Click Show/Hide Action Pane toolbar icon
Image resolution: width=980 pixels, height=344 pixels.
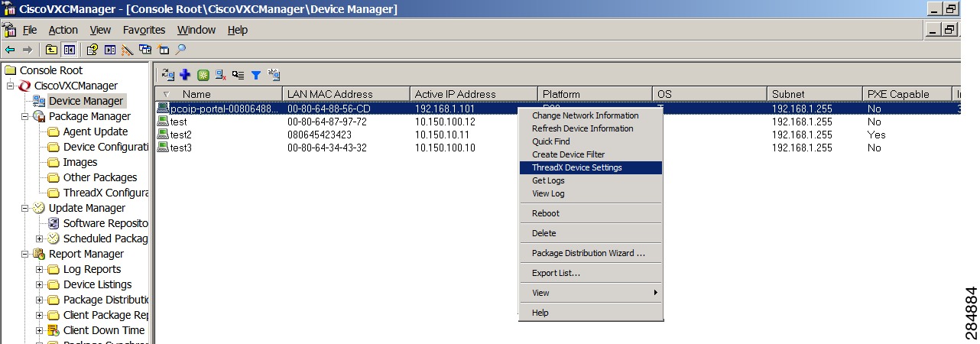[110, 50]
